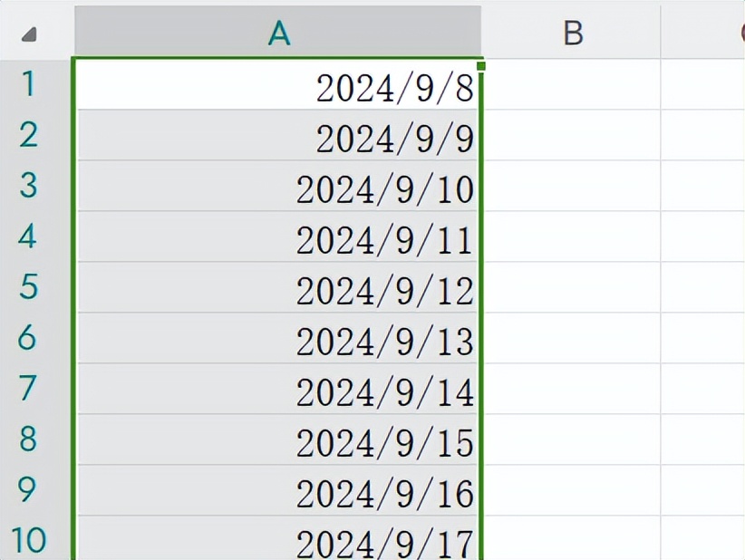Click empty cell B1
The height and width of the screenshot is (560, 745).
click(572, 84)
